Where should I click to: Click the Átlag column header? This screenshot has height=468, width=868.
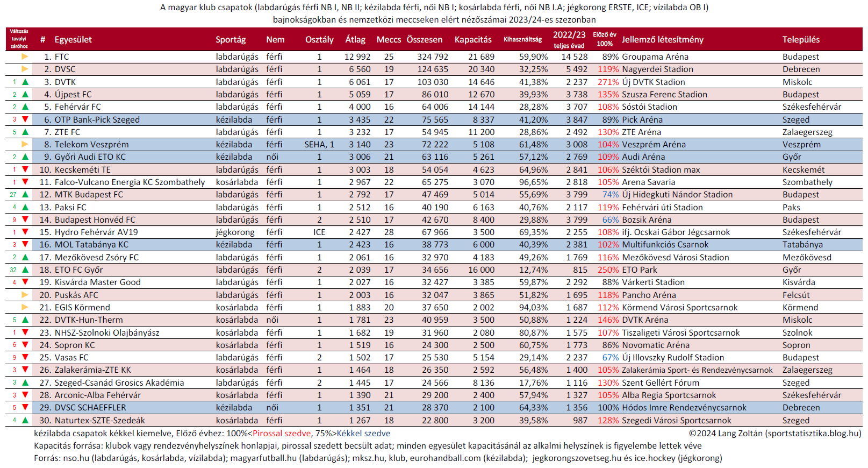click(355, 40)
